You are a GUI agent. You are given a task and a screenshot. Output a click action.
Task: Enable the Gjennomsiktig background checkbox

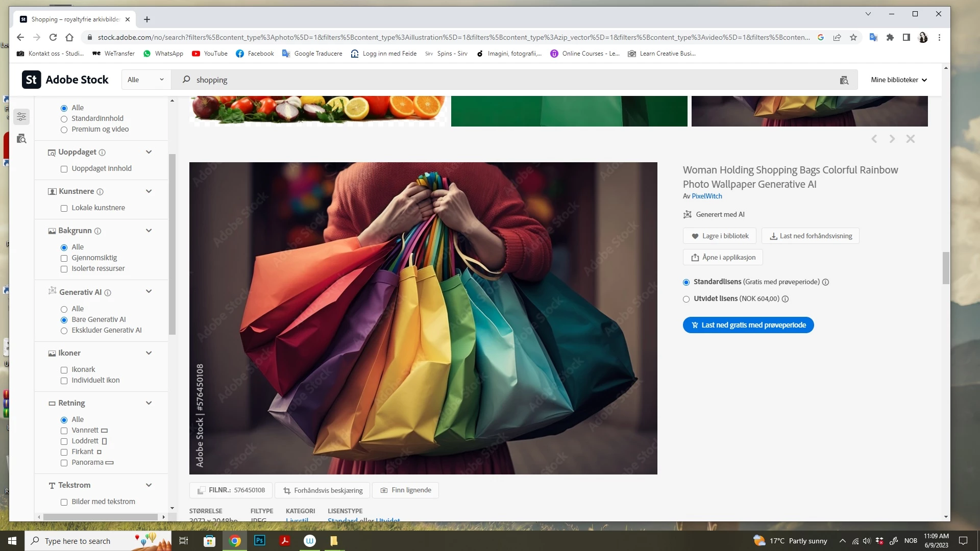64,258
